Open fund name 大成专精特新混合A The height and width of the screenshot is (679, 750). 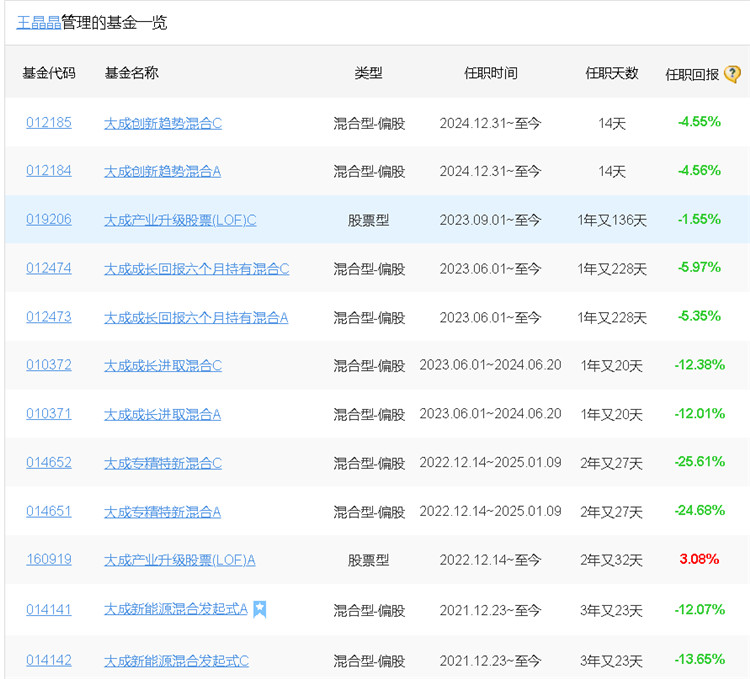pyautogui.click(x=163, y=512)
